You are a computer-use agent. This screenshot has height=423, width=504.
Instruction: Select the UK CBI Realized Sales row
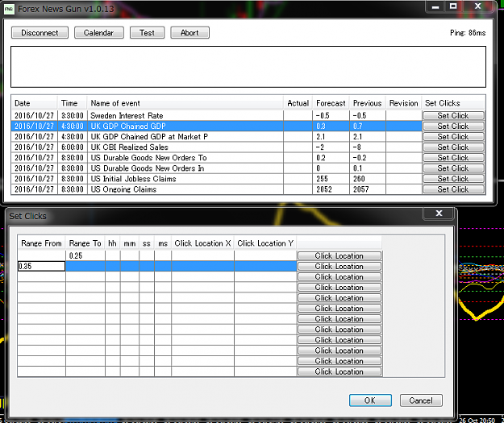(x=216, y=147)
